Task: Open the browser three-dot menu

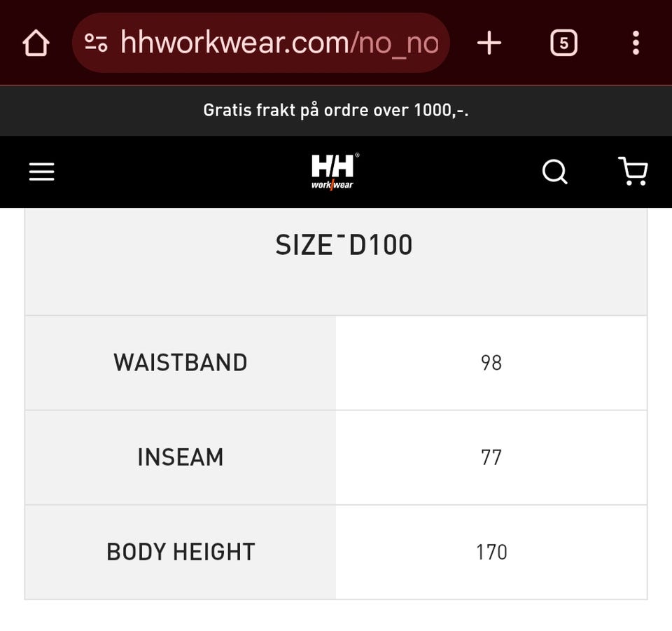Action: click(x=636, y=43)
